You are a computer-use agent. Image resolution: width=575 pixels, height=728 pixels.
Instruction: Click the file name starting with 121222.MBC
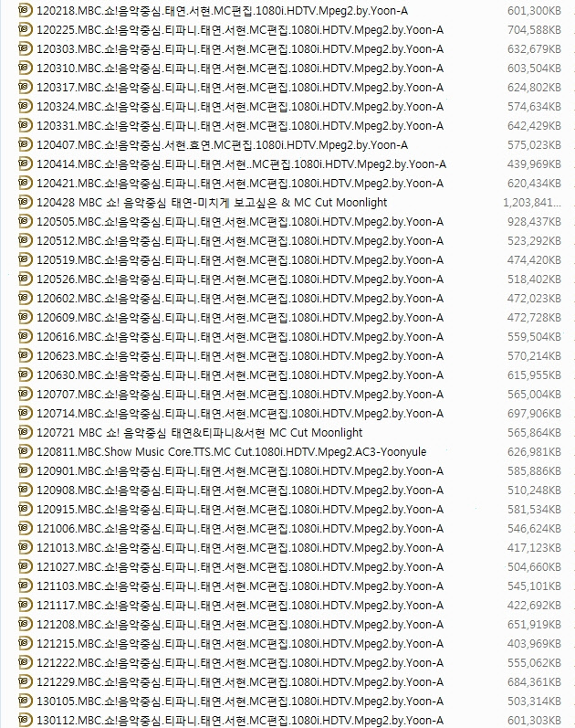[x=240, y=662]
